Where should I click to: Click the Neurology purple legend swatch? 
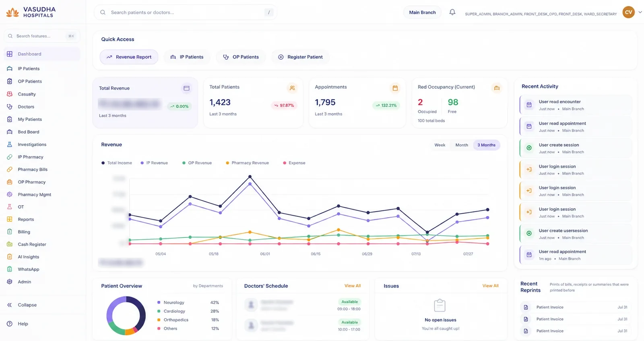click(x=159, y=302)
